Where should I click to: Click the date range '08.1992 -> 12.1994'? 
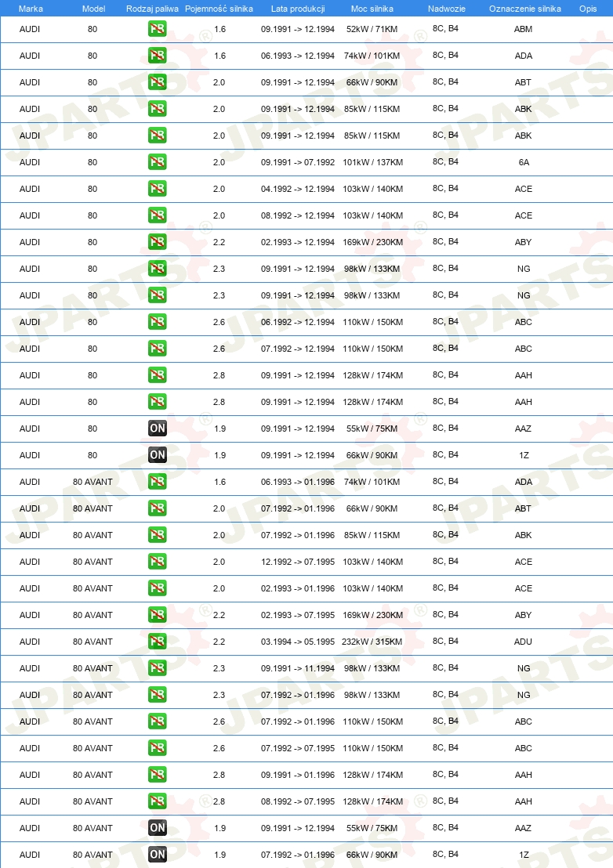[298, 215]
